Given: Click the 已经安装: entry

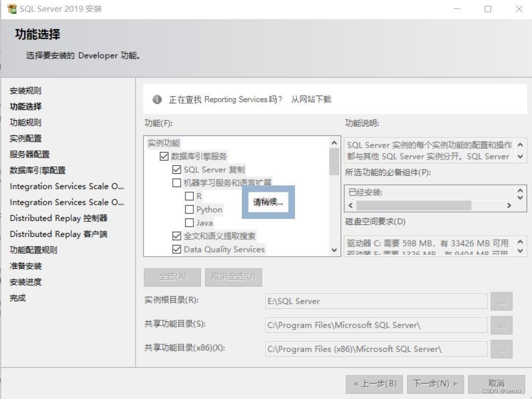Looking at the screenshot, I should point(366,192).
